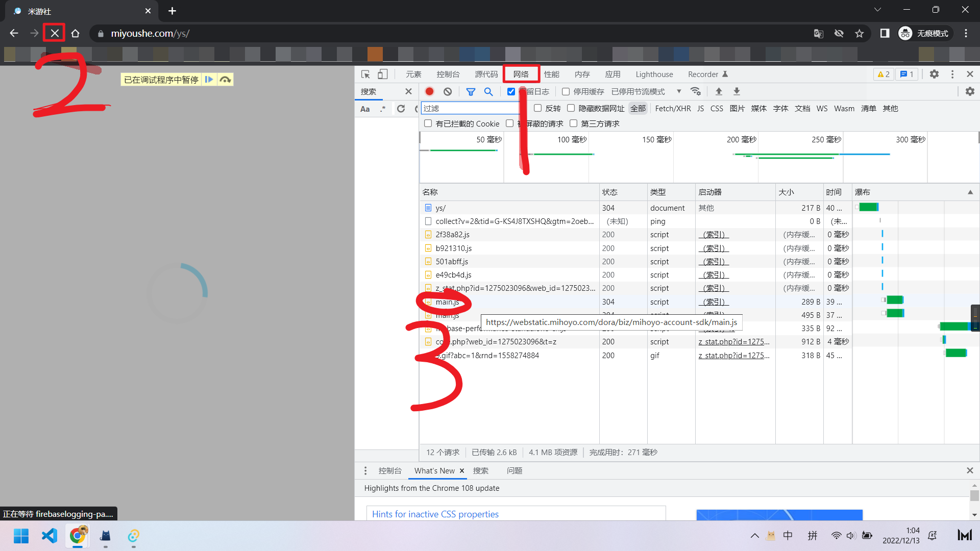980x551 pixels.
Task: Toggle device toolbar icon in DevTools
Action: click(x=382, y=74)
